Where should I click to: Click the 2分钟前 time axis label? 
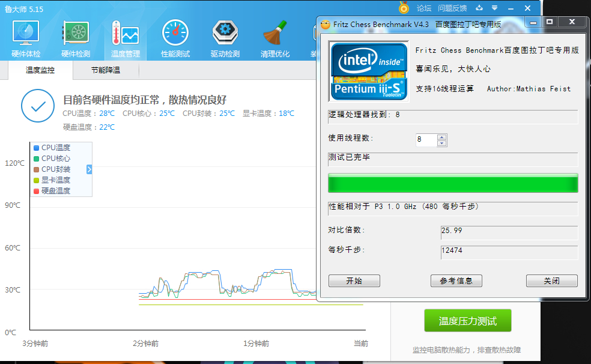[x=145, y=343]
